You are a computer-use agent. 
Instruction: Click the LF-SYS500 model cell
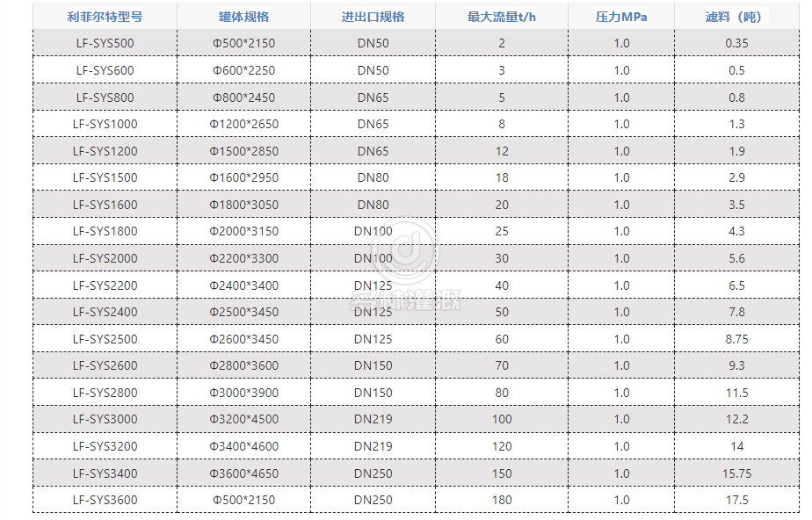[x=105, y=43]
